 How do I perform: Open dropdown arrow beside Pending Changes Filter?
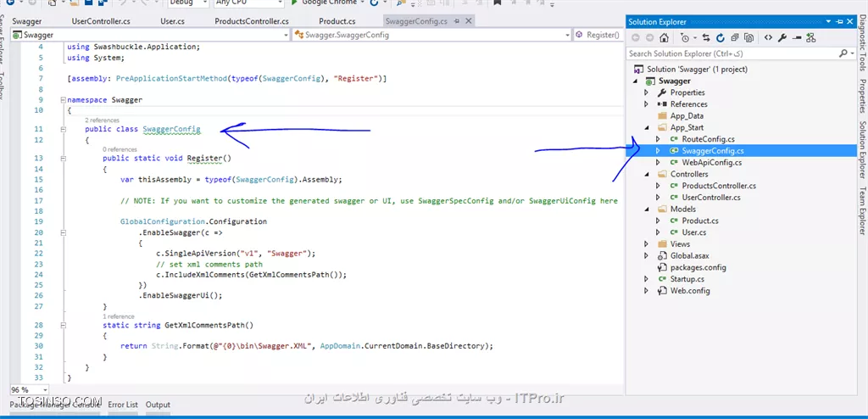pyautogui.click(x=694, y=37)
